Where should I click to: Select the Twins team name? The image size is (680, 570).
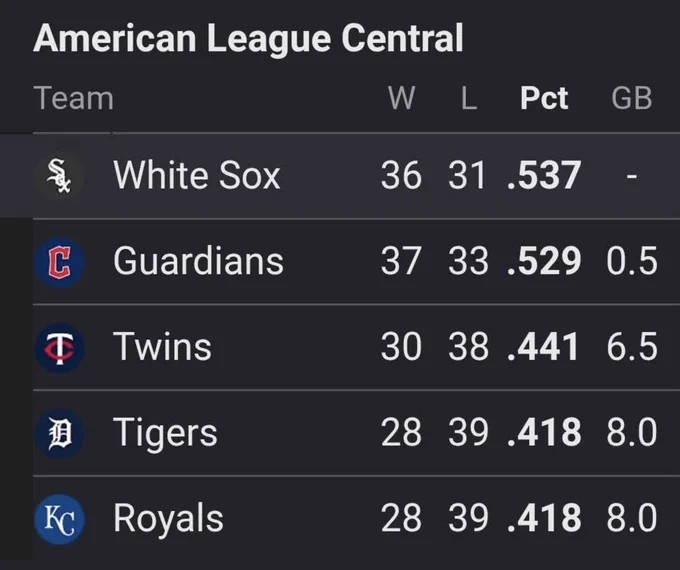coord(162,346)
